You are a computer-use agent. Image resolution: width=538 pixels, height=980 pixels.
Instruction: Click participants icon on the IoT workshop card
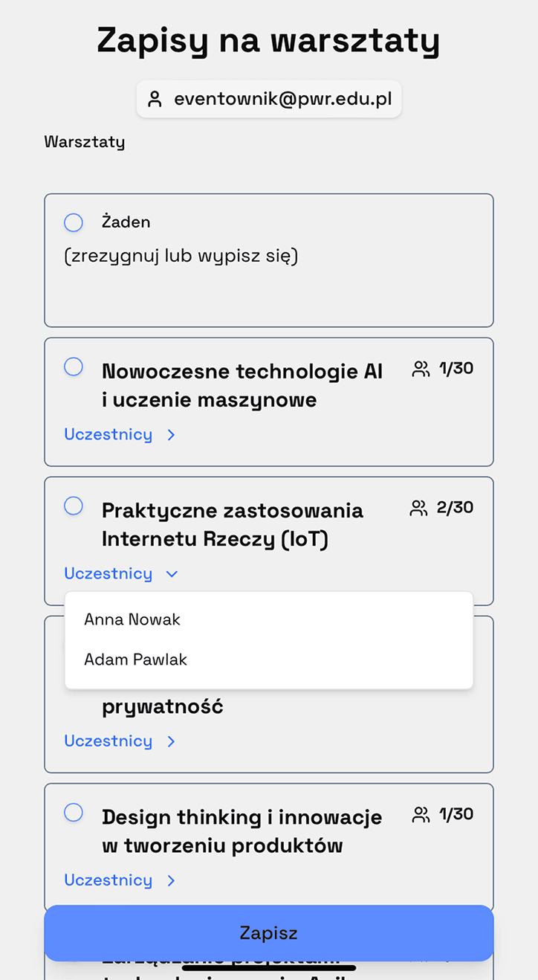(419, 508)
